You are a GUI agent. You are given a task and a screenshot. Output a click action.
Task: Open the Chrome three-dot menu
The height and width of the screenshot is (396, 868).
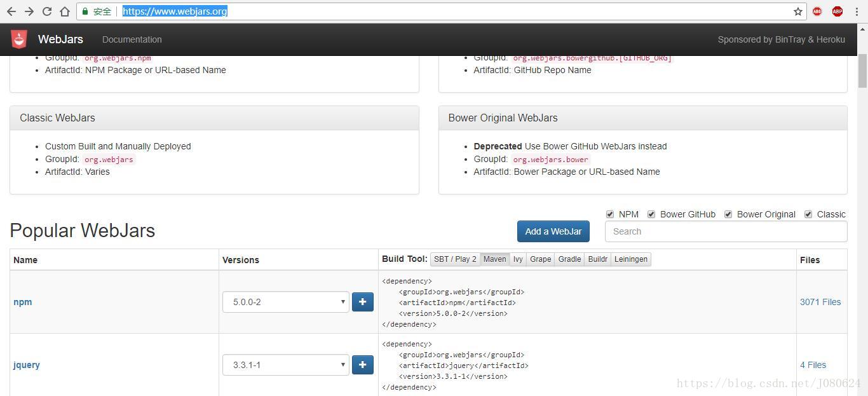tap(857, 11)
